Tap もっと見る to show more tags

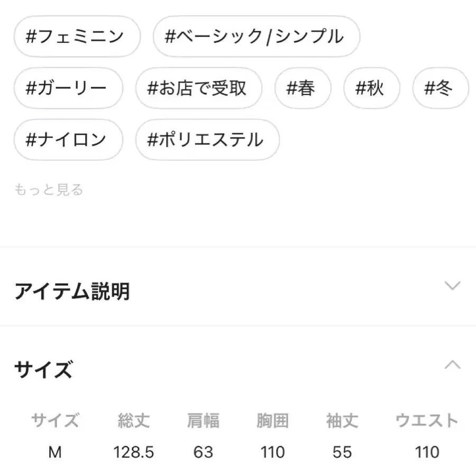[49, 189]
